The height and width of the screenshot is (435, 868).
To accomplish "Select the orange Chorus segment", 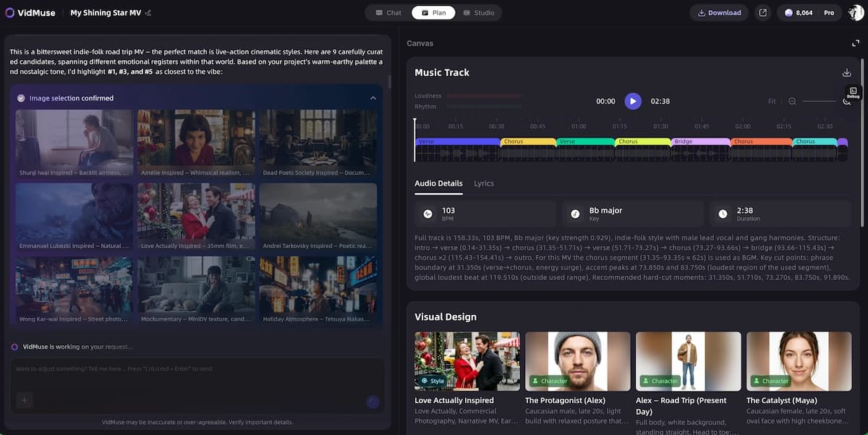I will (x=761, y=142).
